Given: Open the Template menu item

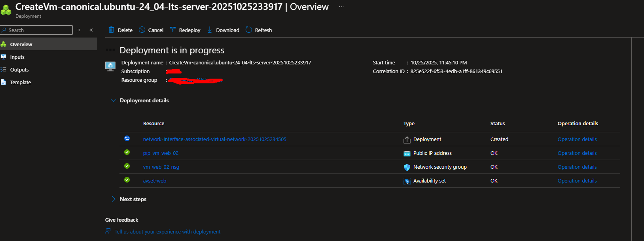Looking at the screenshot, I should tap(21, 82).
